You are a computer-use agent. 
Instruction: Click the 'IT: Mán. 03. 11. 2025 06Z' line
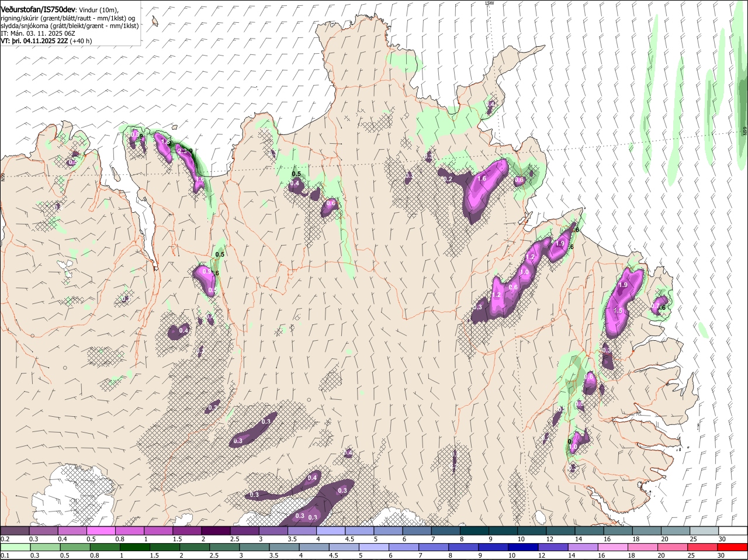[x=38, y=34]
